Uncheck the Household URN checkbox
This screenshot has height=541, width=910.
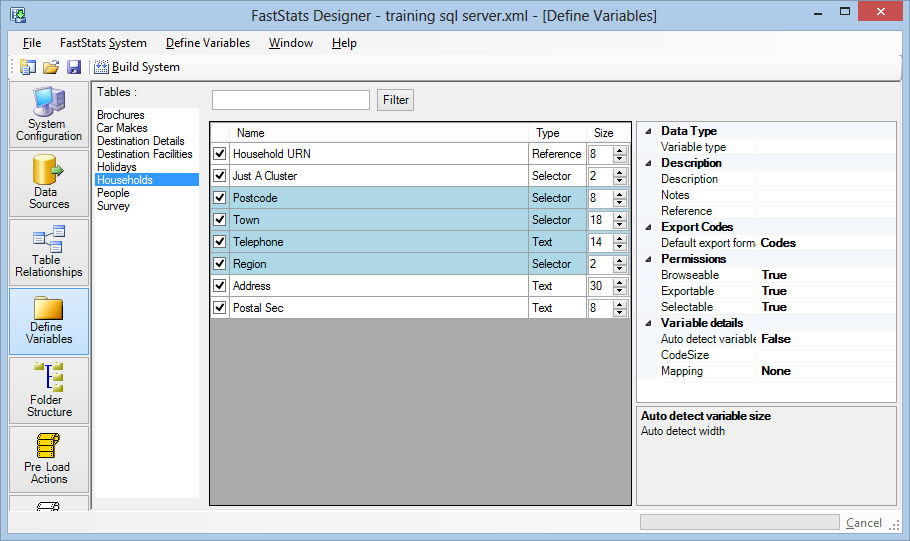[219, 154]
